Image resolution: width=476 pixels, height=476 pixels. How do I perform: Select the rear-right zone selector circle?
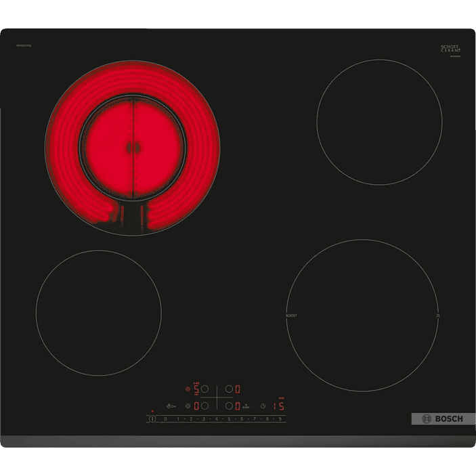229,389
